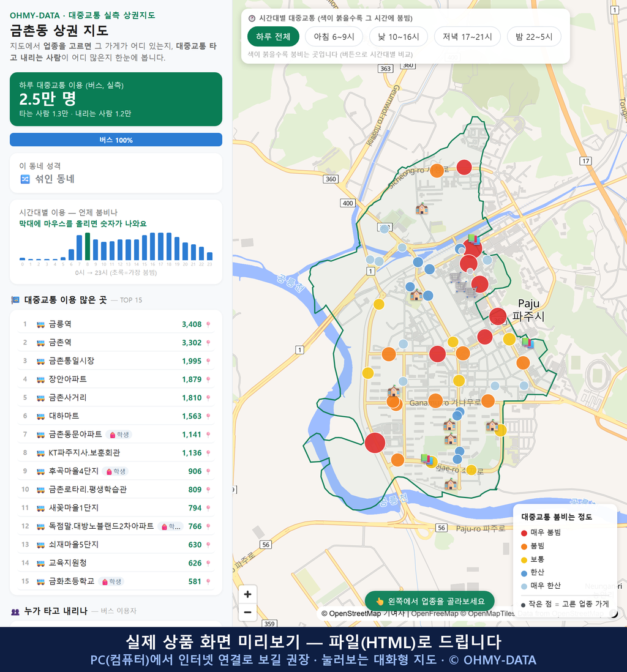This screenshot has height=672, width=627.
Task: Click the bus icon beside 새꽃마을1단지
Action: click(x=41, y=508)
